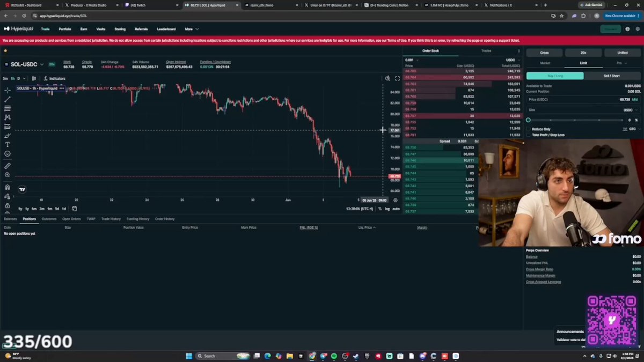Go to the Vaults page
644x362 pixels.
(101, 29)
